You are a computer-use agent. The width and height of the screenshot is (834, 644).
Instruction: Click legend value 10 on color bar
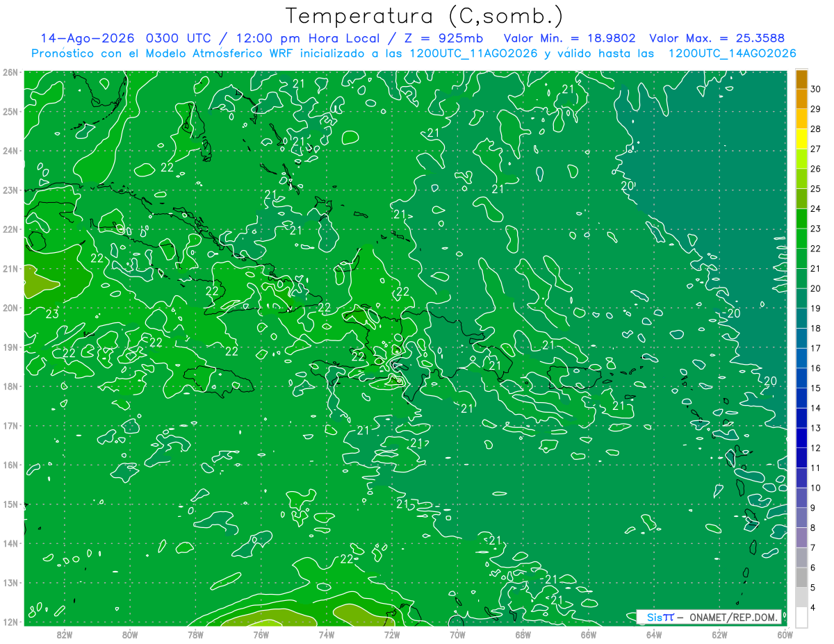coord(816,488)
